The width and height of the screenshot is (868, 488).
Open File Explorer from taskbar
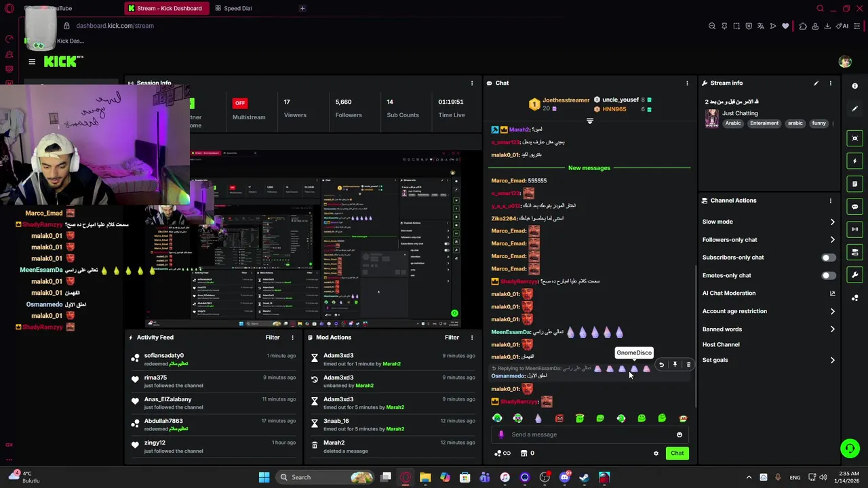point(425,478)
